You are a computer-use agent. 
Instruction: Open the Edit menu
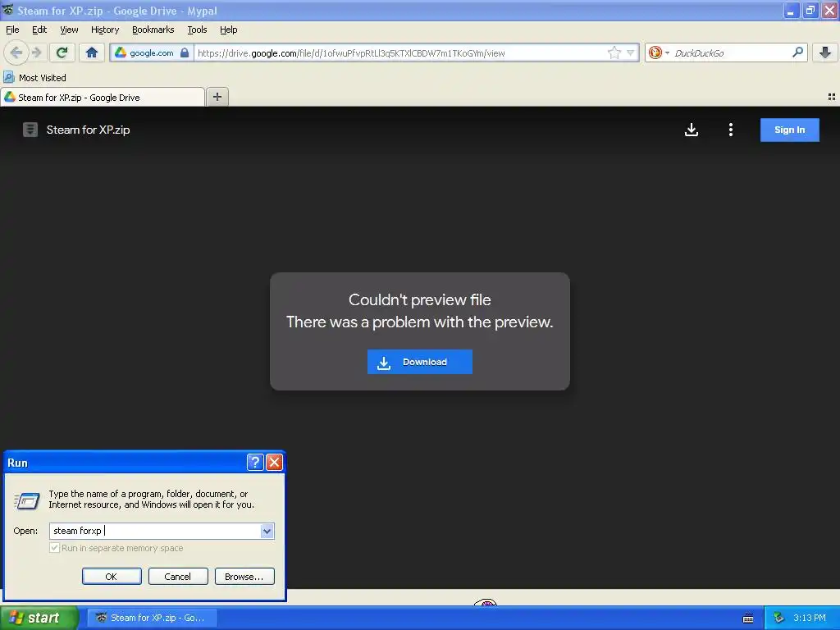pos(39,30)
